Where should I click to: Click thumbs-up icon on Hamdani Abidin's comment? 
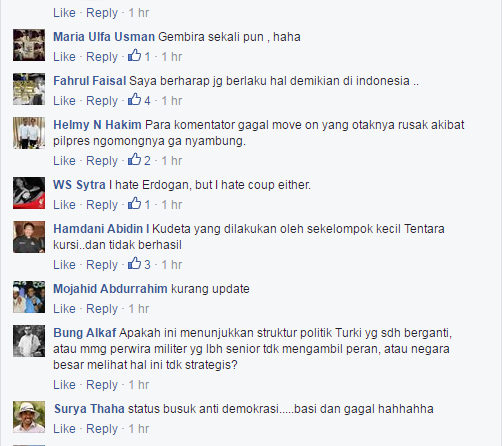(x=135, y=263)
